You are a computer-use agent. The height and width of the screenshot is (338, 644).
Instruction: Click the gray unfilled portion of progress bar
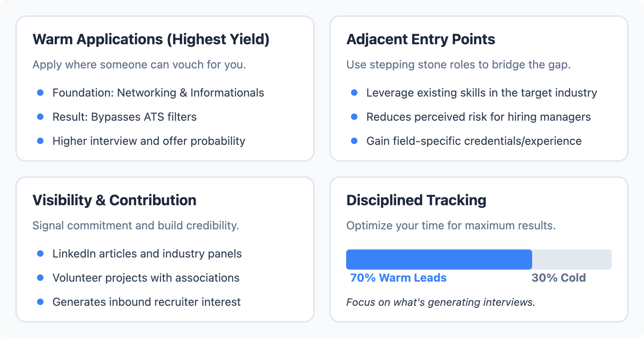tap(572, 260)
